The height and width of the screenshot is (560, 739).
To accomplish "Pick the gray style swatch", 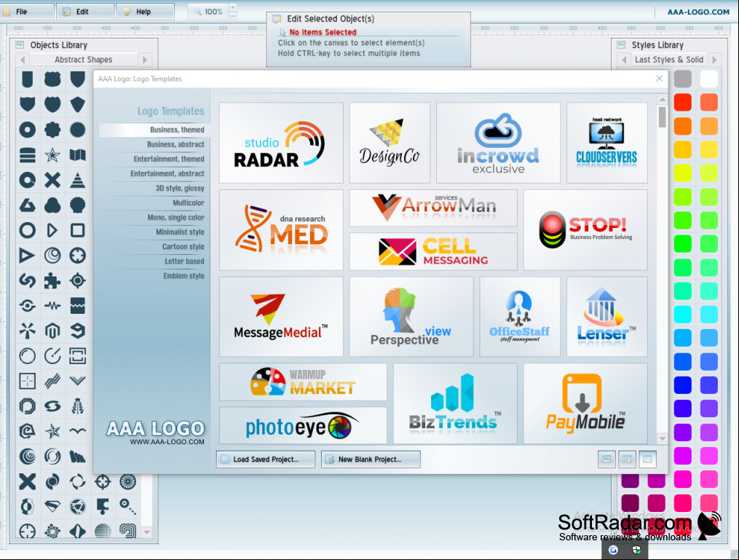I will coord(682,79).
